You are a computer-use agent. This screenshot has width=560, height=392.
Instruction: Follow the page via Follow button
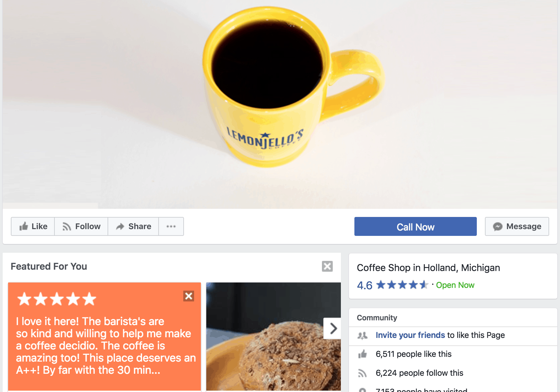[81, 226]
